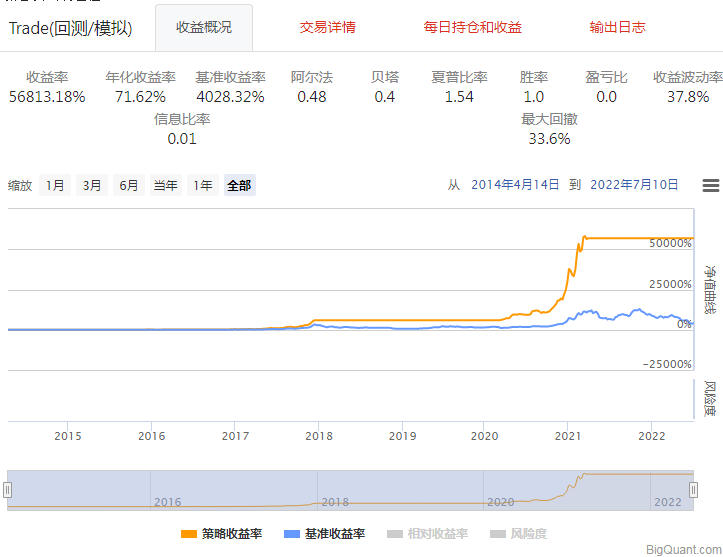This screenshot has height=557, width=723.
Task: Open the 每日持仓和收益 tab
Action: [473, 27]
